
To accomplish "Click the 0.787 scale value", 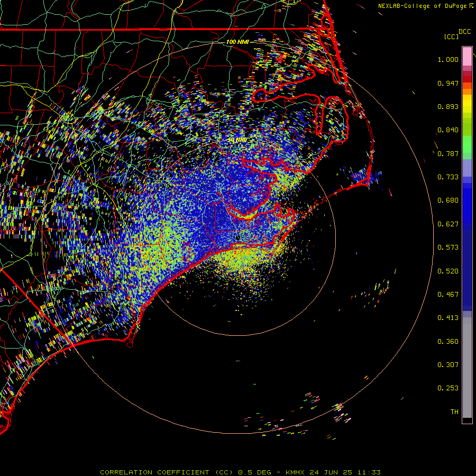I will point(448,153).
